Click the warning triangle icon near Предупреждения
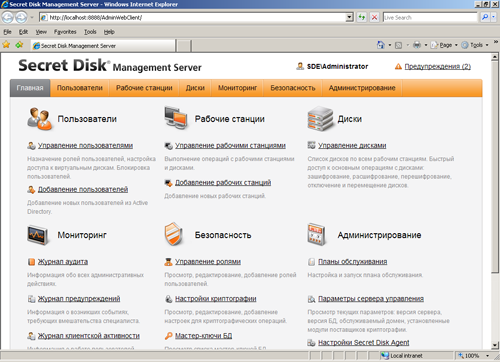 (398, 67)
